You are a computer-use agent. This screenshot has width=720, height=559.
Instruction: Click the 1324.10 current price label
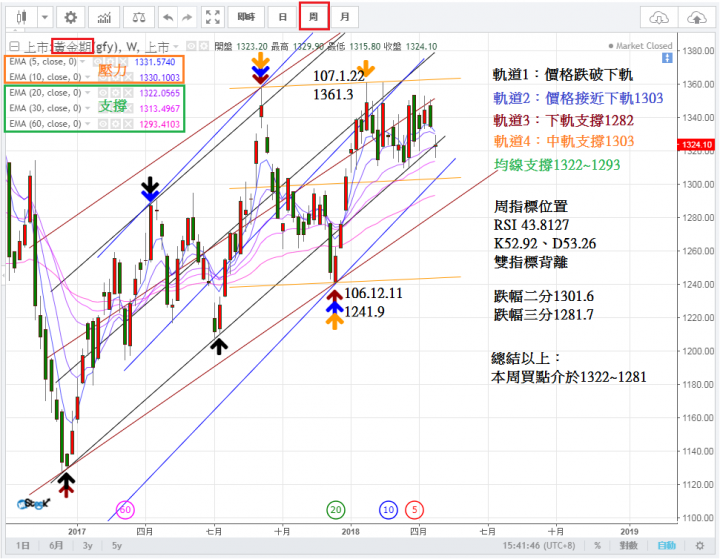(x=696, y=145)
